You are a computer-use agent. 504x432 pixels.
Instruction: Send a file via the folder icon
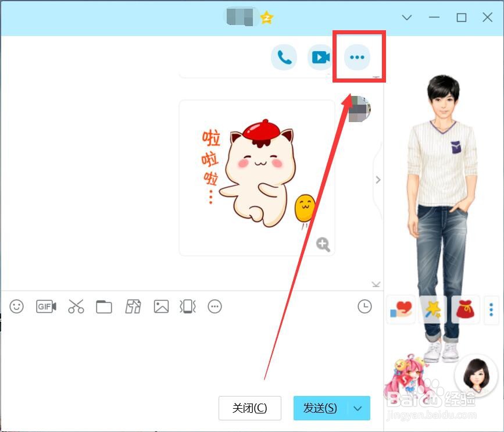[103, 306]
